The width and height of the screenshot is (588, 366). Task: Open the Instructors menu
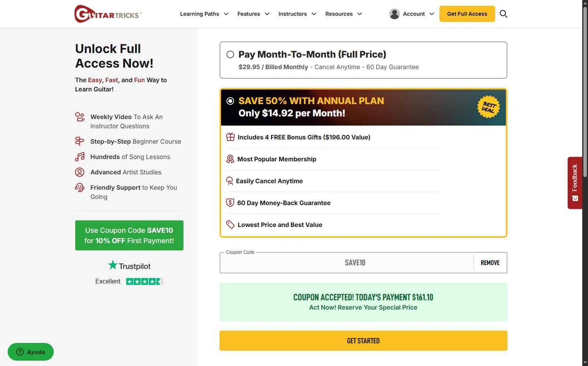[292, 14]
